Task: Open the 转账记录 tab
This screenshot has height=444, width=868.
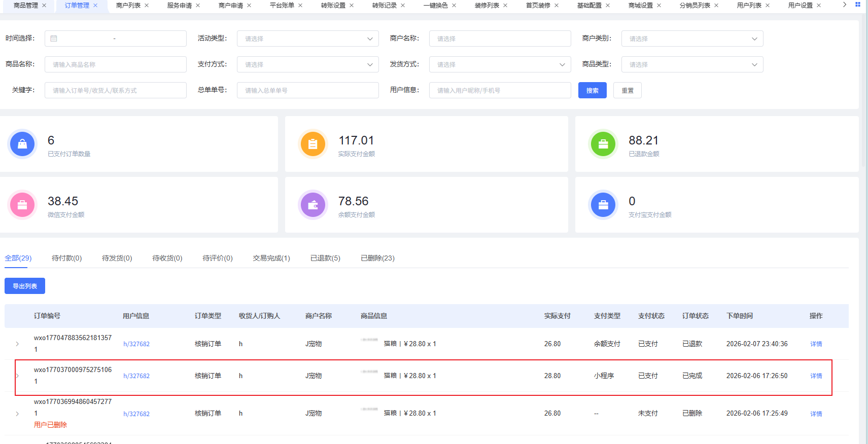Action: click(x=384, y=6)
